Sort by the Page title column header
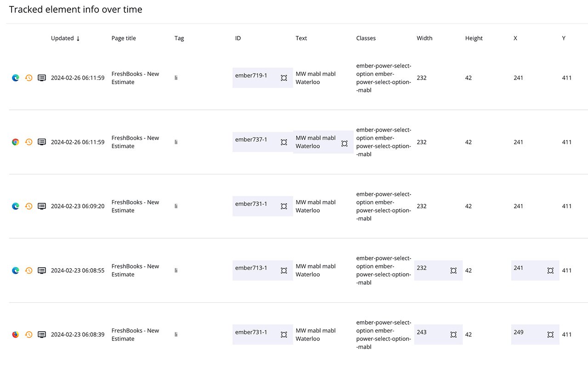 [124, 38]
